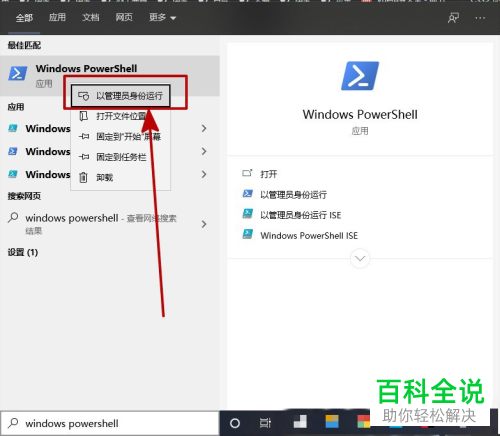Switch to the 应用 search tab

point(57,17)
